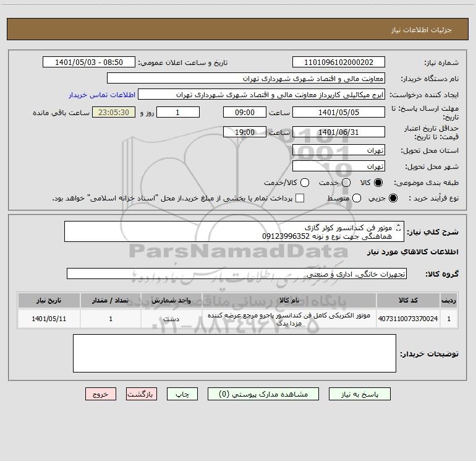Screen dimensions: 476x461
Task: Open the اطلاعات تماس خریدار link
Action: (102, 95)
